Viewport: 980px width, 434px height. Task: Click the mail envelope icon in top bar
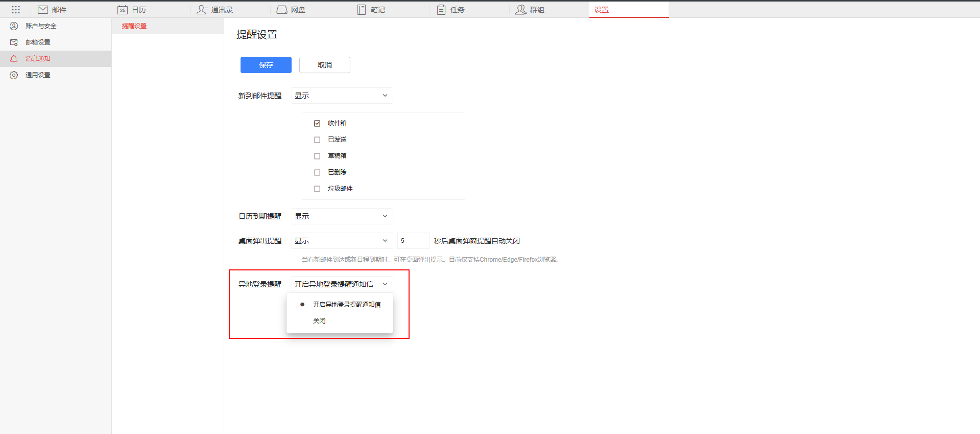pos(43,10)
